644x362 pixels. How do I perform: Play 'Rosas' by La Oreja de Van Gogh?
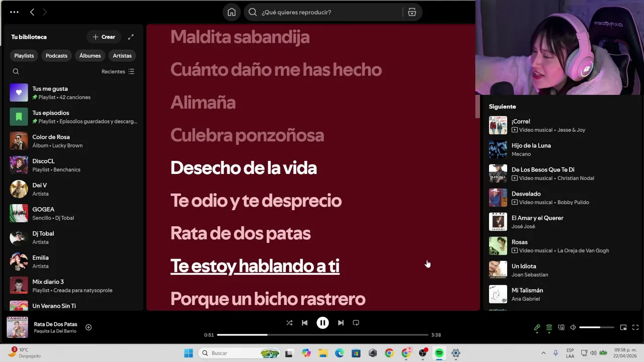pyautogui.click(x=561, y=246)
